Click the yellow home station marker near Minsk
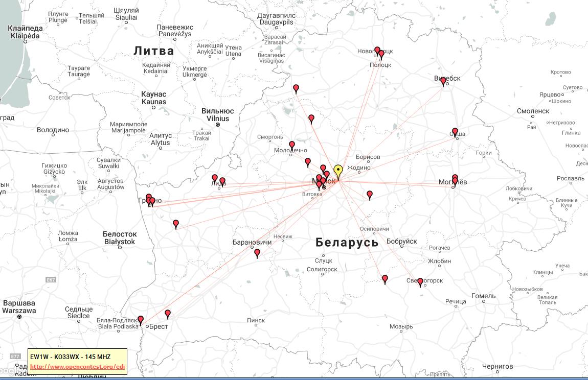588x380 pixels. 337,171
